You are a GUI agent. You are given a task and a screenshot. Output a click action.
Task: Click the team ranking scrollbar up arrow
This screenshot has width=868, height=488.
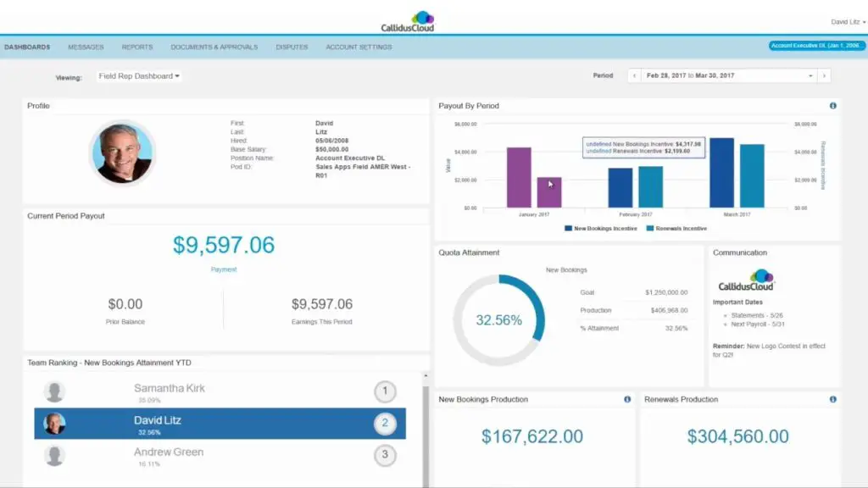tap(426, 376)
